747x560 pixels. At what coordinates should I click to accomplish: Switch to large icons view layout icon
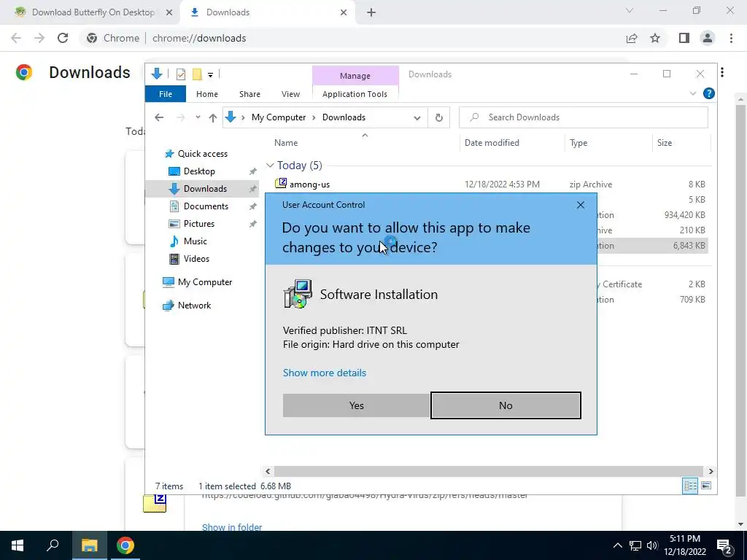pos(706,486)
